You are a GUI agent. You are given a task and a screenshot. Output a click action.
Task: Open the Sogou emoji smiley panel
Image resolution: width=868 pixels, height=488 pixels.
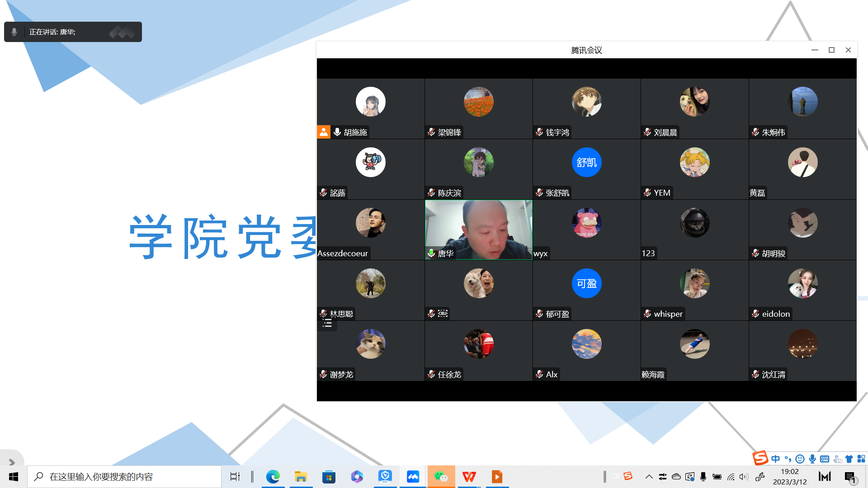[800, 459]
